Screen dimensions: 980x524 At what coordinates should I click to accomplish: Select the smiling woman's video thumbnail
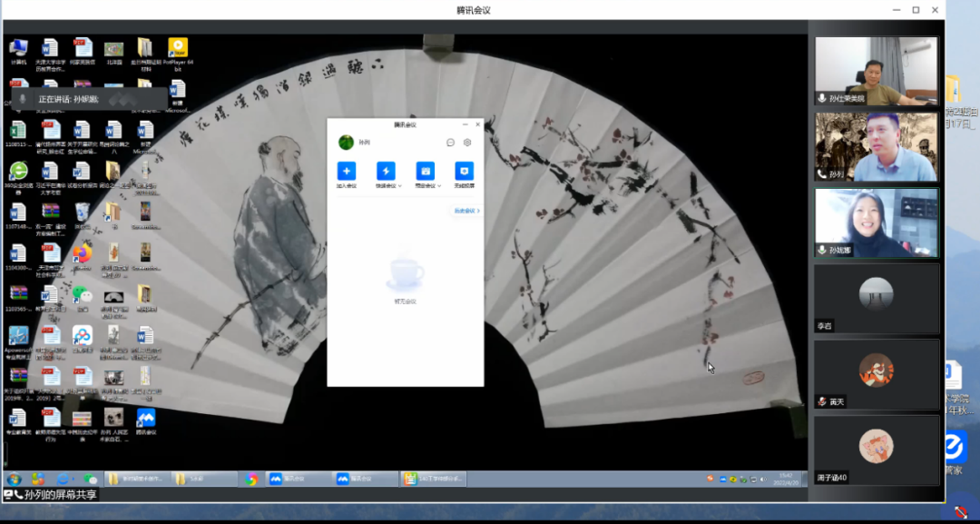click(876, 222)
